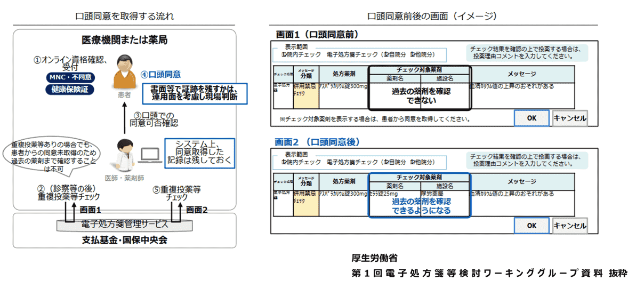
Task: Toggle 院内チェック checkbox in 画面2
Action: (x=284, y=162)
